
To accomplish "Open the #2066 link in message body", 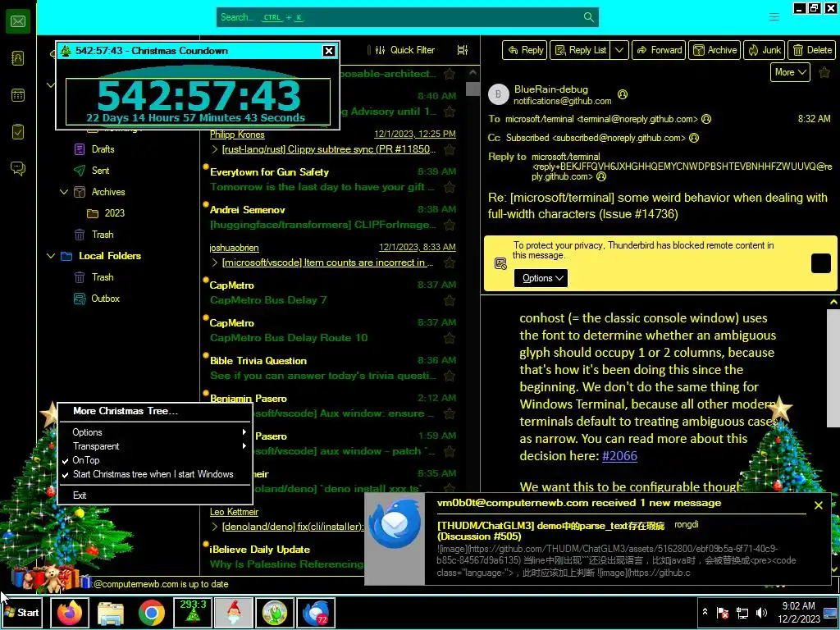I will tap(619, 456).
